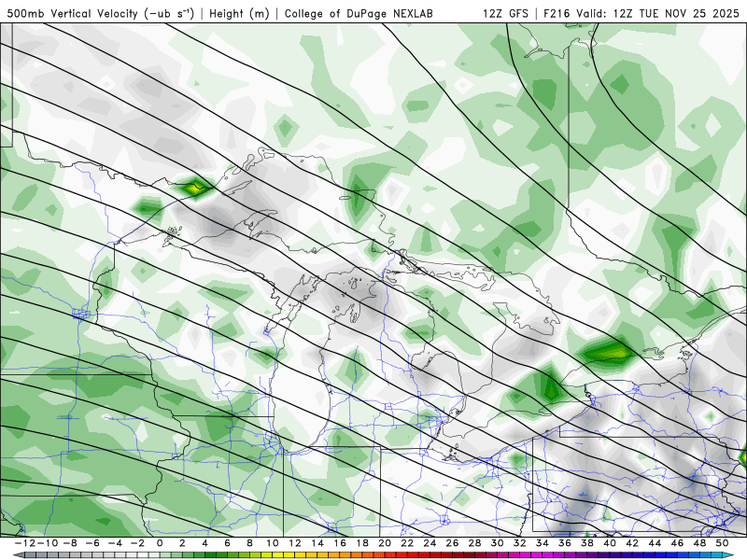Click the 50 value on color scale
Image resolution: width=747 pixels, height=560 pixels.
(x=722, y=543)
